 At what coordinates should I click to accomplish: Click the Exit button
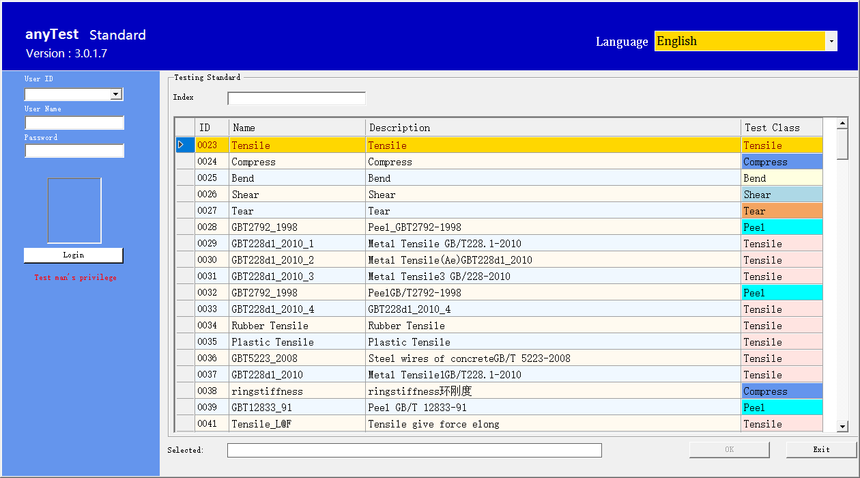tap(820, 450)
